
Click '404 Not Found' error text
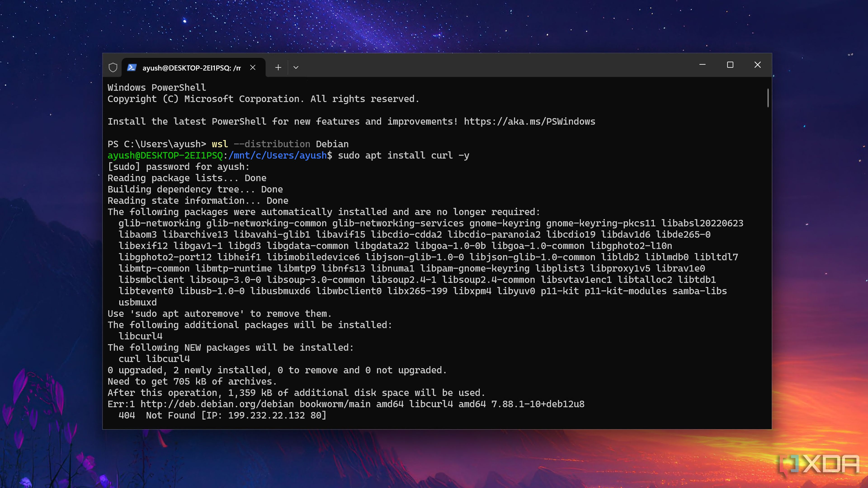tap(157, 416)
